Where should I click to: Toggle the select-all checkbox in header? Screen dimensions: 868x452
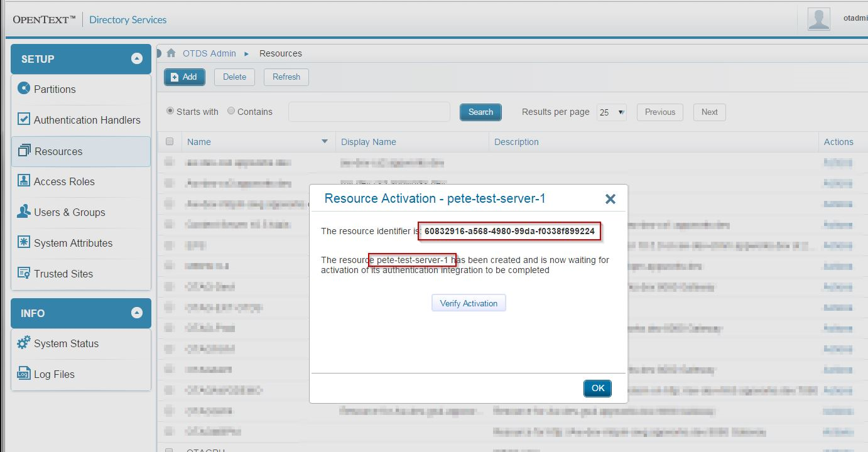click(x=170, y=142)
